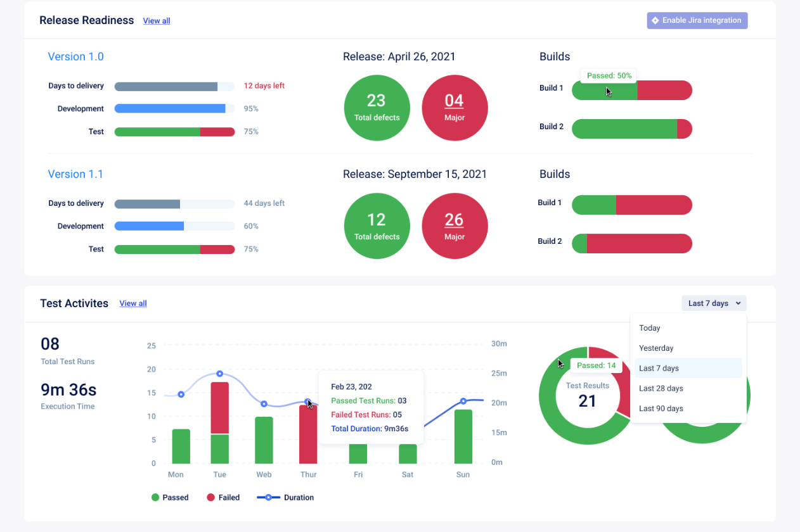The height and width of the screenshot is (532, 800).
Task: Click Version 1.1 Major 26 defects circle
Action: click(x=455, y=226)
